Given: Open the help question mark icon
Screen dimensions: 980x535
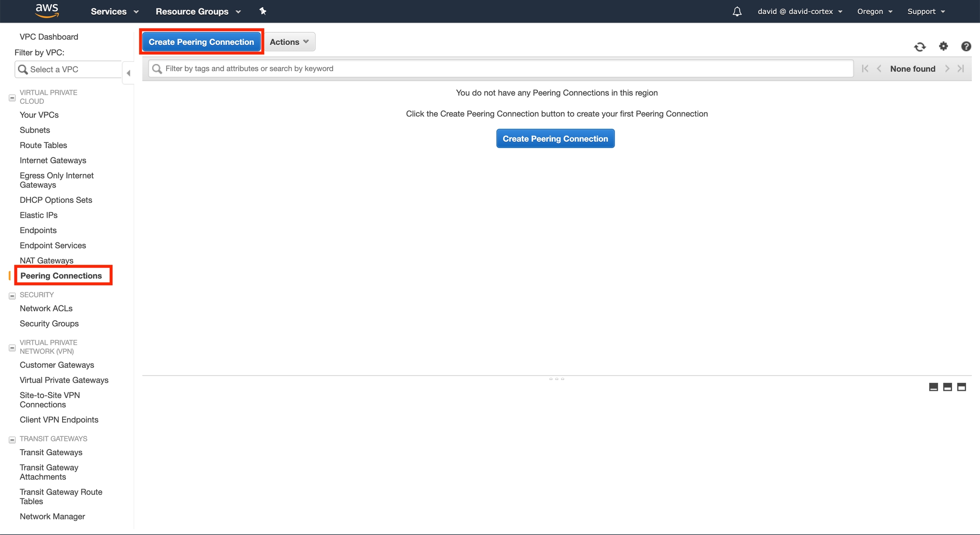Looking at the screenshot, I should pos(966,46).
